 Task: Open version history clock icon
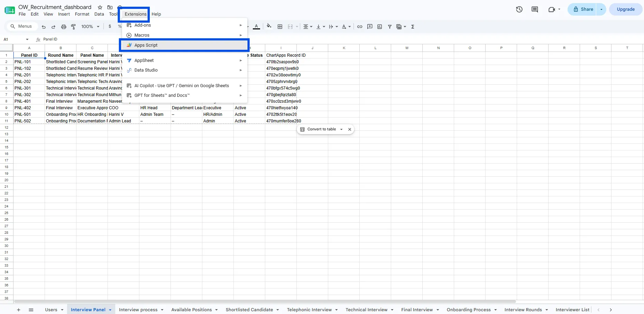pyautogui.click(x=519, y=9)
